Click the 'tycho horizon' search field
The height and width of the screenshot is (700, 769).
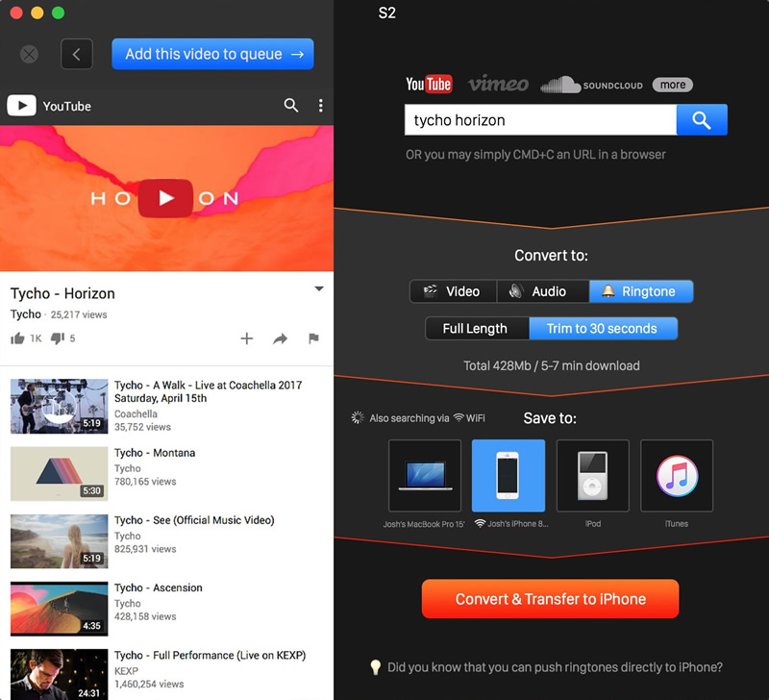click(540, 120)
